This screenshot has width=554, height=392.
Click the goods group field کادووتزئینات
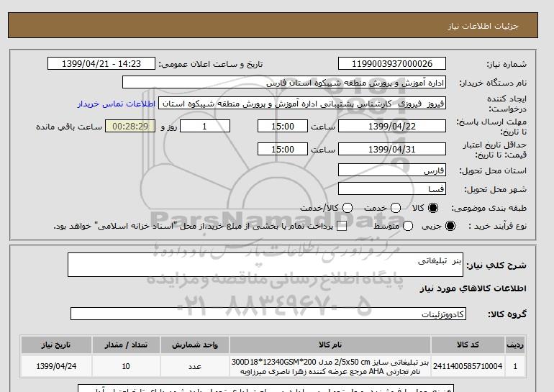tap(268, 314)
